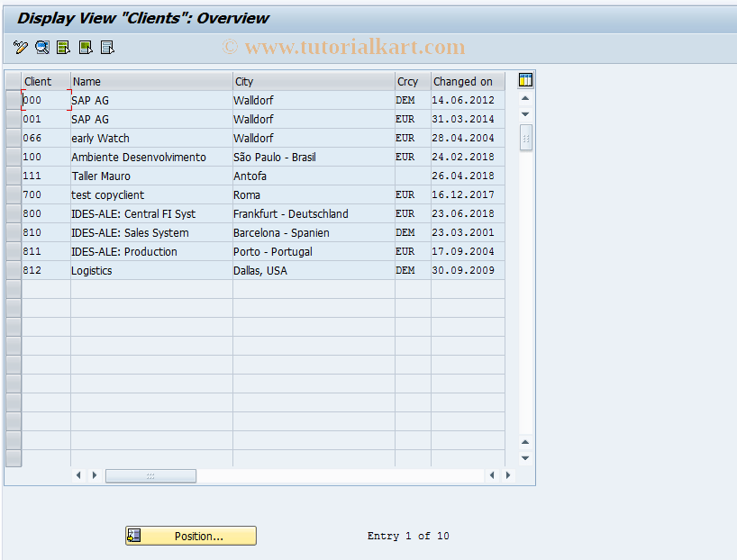The height and width of the screenshot is (560, 737).
Task: Select the row selector for client 100
Action: (13, 157)
